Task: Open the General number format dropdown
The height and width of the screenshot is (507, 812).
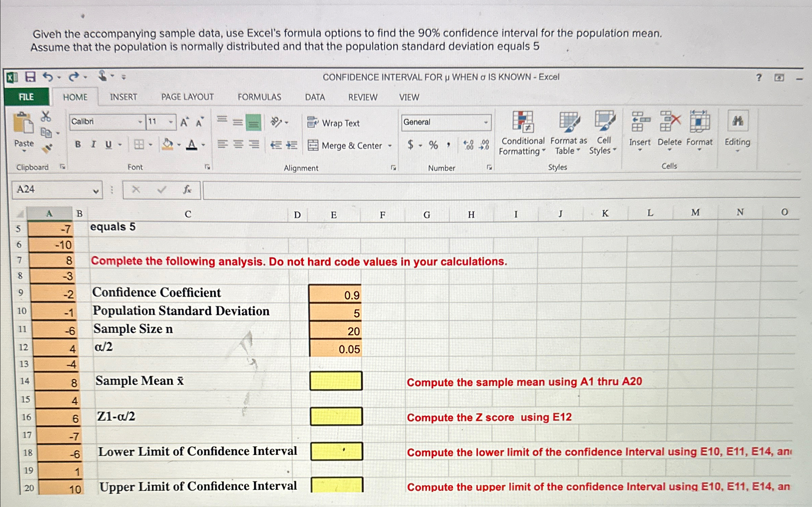Action: pos(487,122)
